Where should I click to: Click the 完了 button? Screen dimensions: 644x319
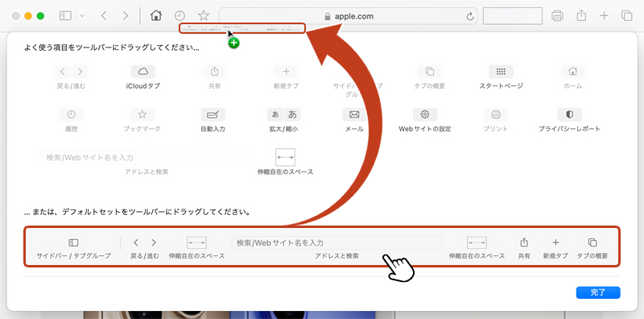tap(598, 292)
